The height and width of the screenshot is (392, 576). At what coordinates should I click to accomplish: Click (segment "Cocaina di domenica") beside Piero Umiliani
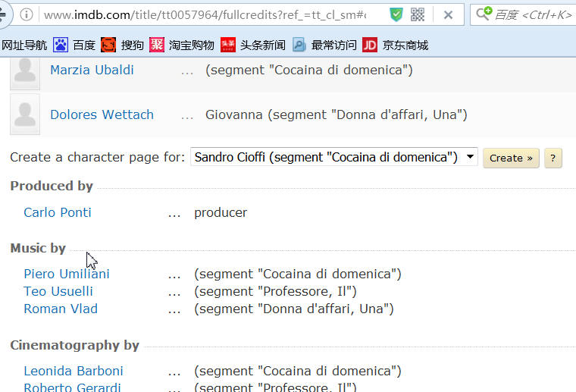point(298,274)
